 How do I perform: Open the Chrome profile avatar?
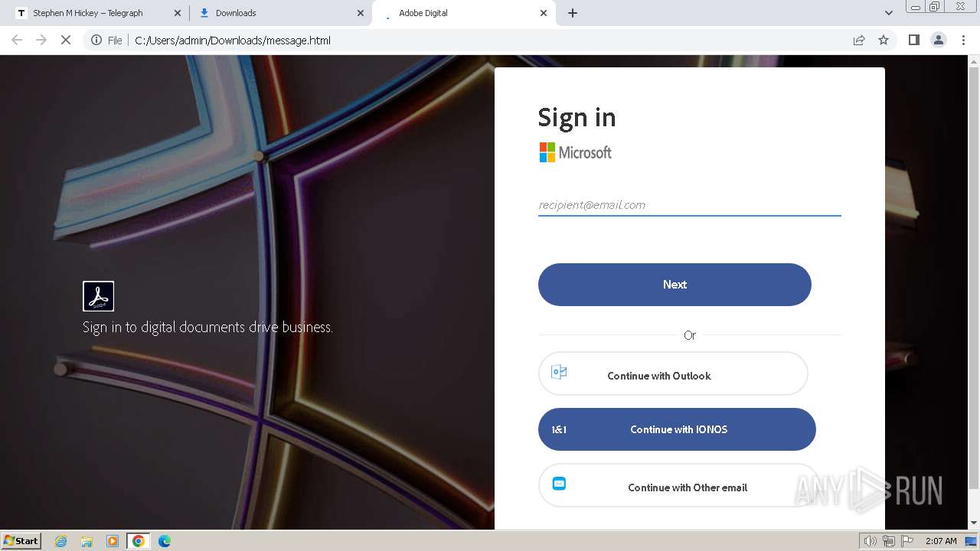click(938, 40)
